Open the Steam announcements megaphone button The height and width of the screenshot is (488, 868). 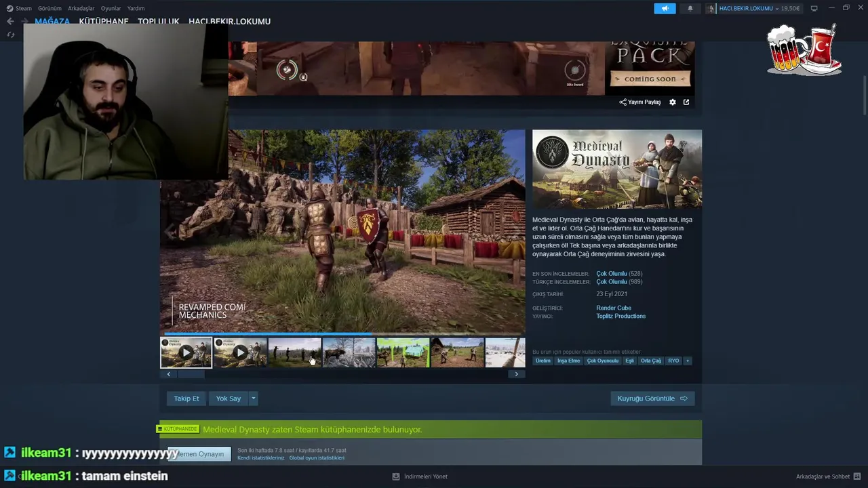tap(665, 8)
